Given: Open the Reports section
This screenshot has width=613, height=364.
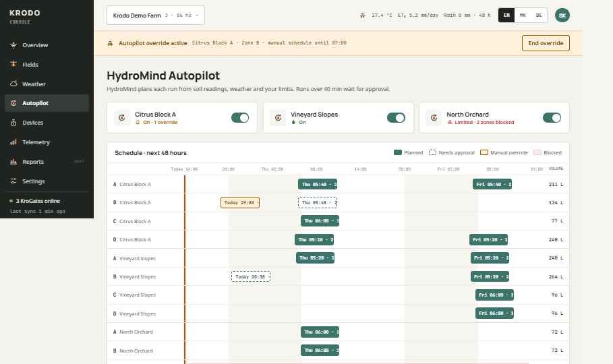Looking at the screenshot, I should point(47,162).
